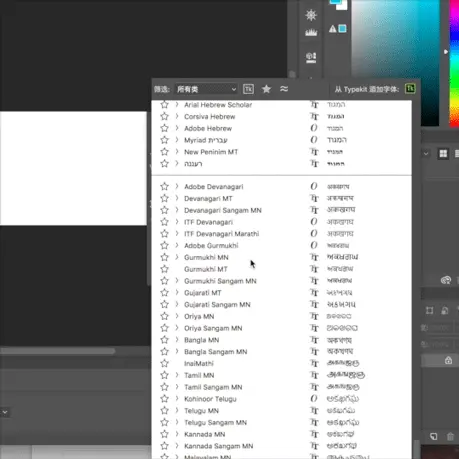Viewport: 459px width, 459px height.
Task: Choose Telugu MN font
Action: pos(201,411)
